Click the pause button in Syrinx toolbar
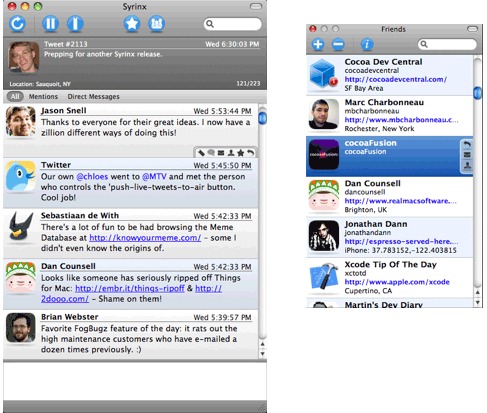 (x=51, y=24)
